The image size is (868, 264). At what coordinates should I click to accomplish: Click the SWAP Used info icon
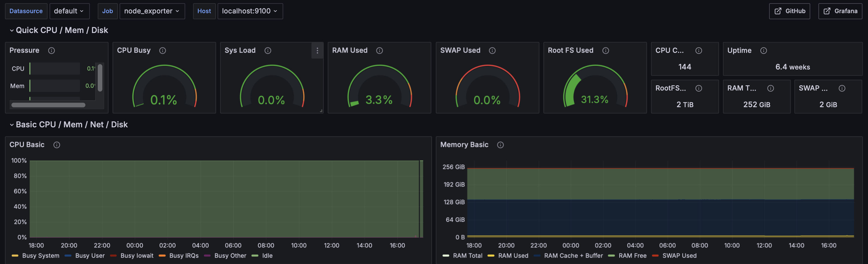pos(492,51)
